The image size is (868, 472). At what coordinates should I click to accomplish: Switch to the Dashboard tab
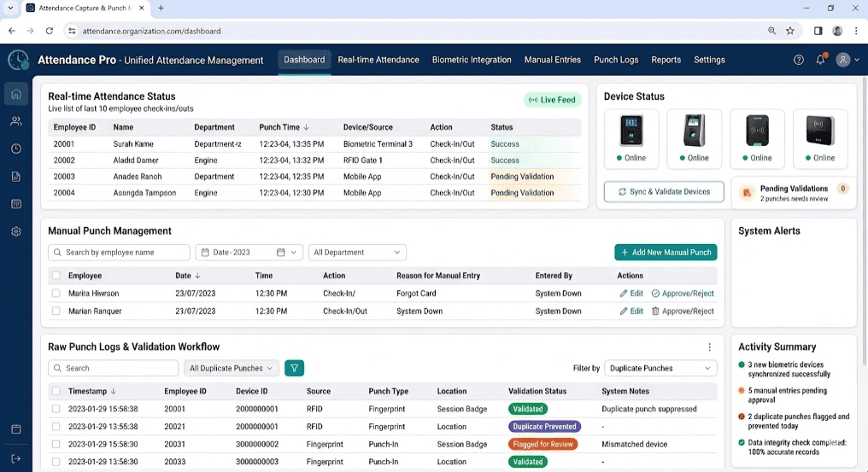pos(304,60)
